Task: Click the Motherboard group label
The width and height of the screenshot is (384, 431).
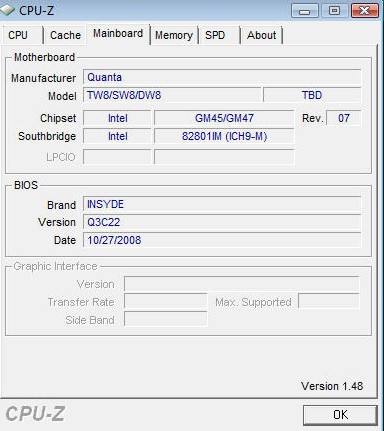Action: [44, 57]
